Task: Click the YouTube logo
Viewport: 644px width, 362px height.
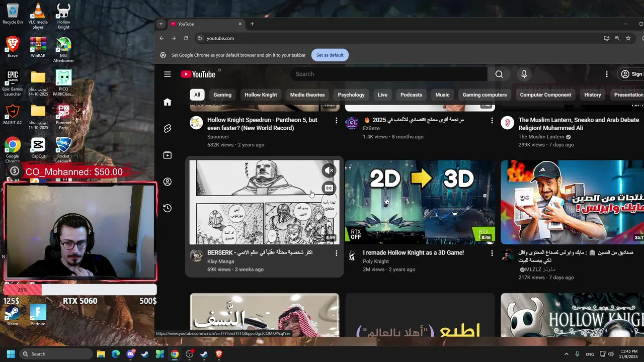Action: pos(198,74)
